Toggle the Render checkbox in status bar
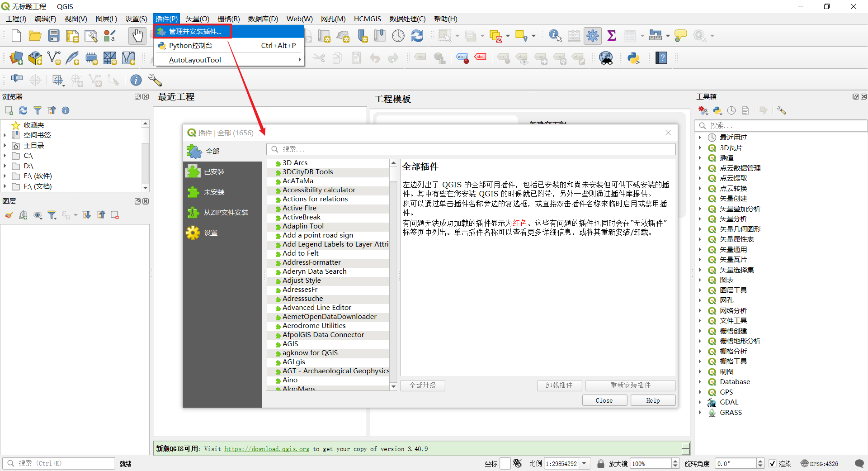 pos(773,463)
